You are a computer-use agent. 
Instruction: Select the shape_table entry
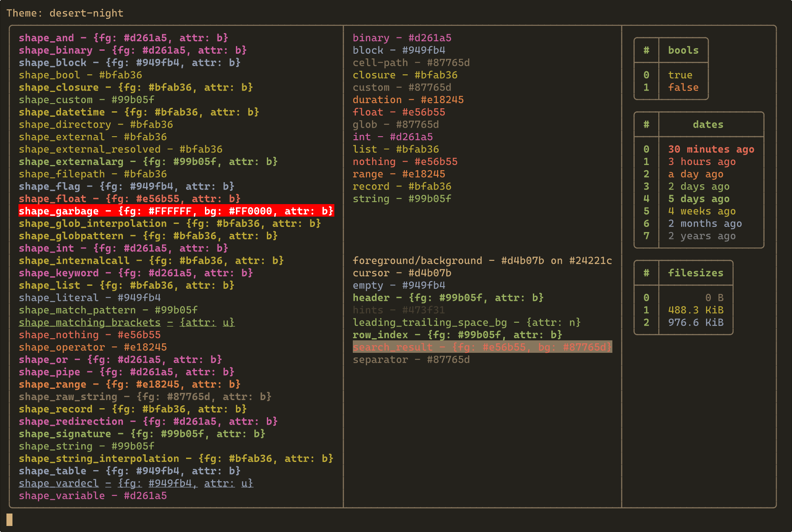coord(130,471)
